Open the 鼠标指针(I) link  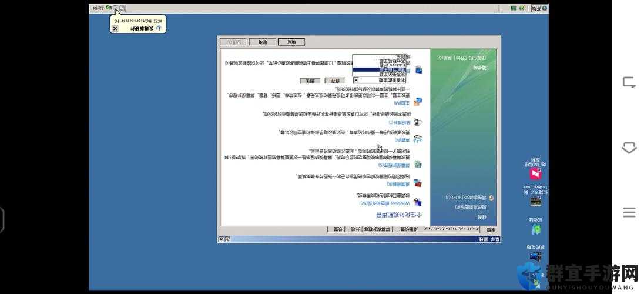(399, 122)
